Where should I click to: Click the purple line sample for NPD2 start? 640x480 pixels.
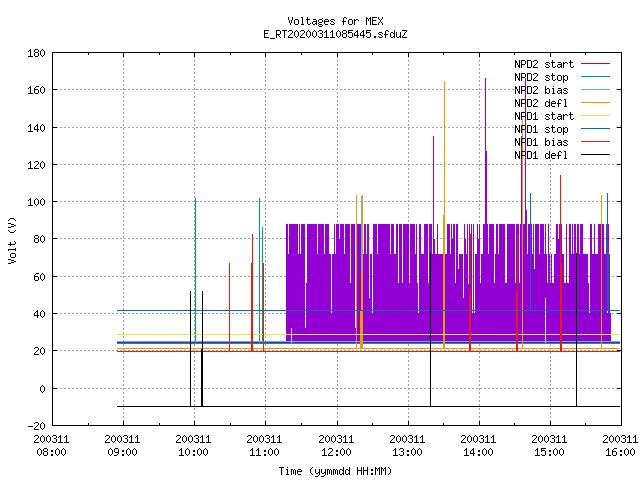point(595,64)
